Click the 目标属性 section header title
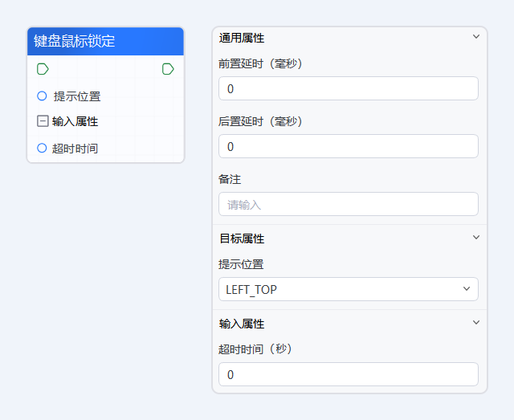Screen dimensions: 514x420 [242, 239]
